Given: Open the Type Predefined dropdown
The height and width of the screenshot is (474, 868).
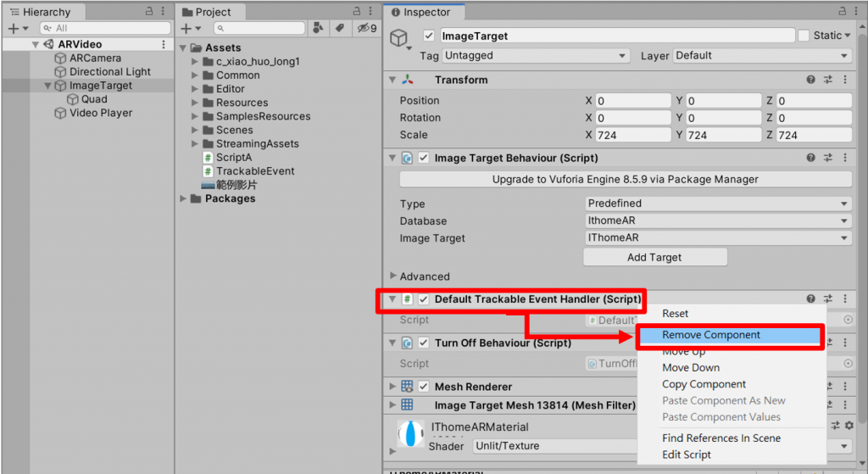Looking at the screenshot, I should (x=718, y=204).
